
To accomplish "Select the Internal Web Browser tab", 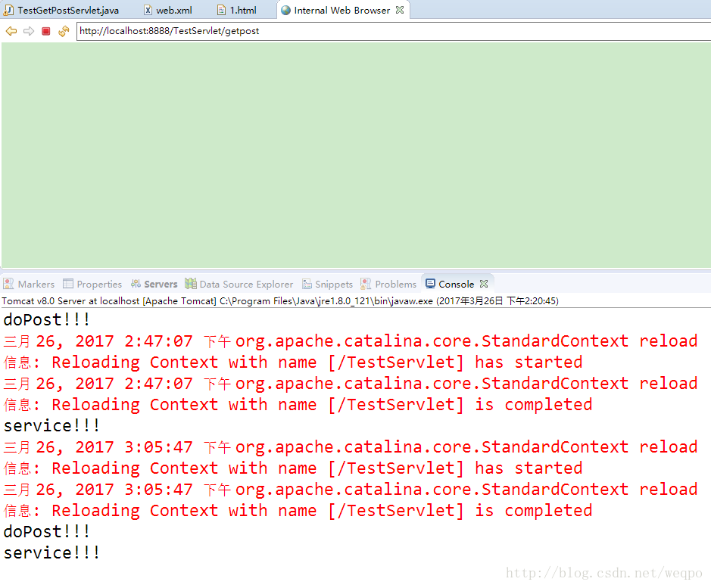I will pos(342,10).
